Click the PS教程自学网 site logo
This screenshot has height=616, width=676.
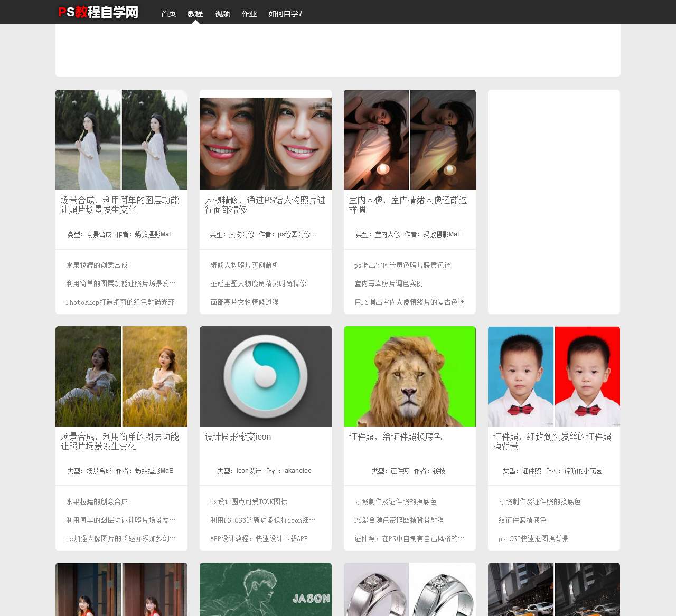click(98, 12)
